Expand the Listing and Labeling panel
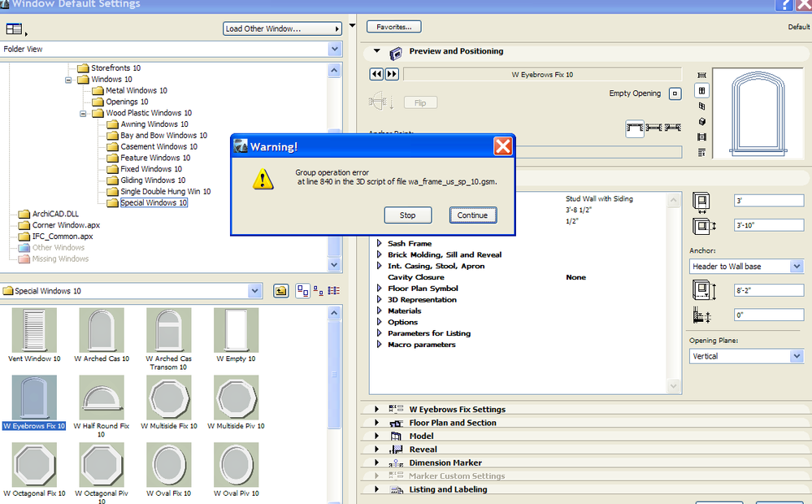812x504 pixels. point(376,489)
